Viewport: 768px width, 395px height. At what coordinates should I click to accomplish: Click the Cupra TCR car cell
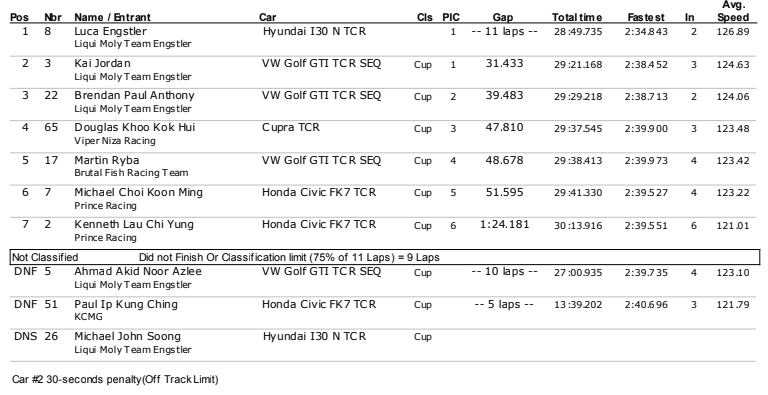pos(290,127)
